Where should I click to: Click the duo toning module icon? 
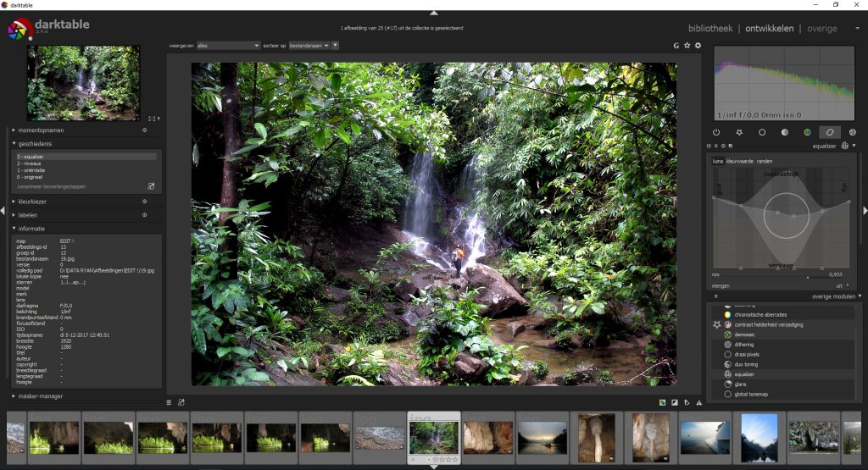[x=728, y=364]
